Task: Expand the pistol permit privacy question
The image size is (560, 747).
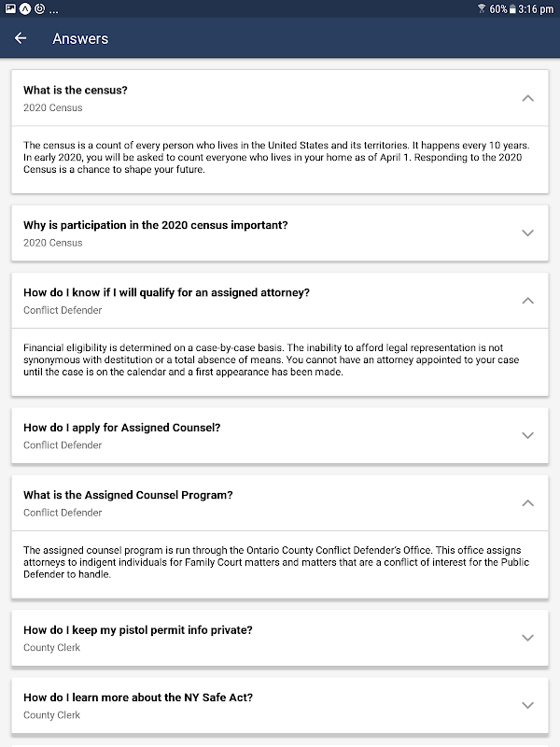Action: (527, 638)
